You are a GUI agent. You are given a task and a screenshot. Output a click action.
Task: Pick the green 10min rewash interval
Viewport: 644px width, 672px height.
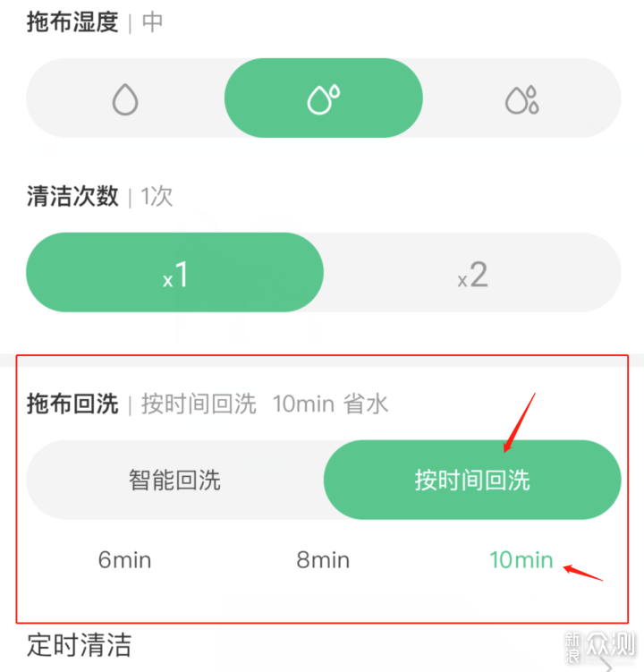521,560
